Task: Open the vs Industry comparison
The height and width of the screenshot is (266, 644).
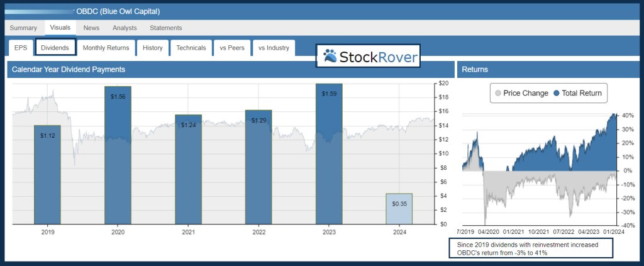Action: pos(274,48)
